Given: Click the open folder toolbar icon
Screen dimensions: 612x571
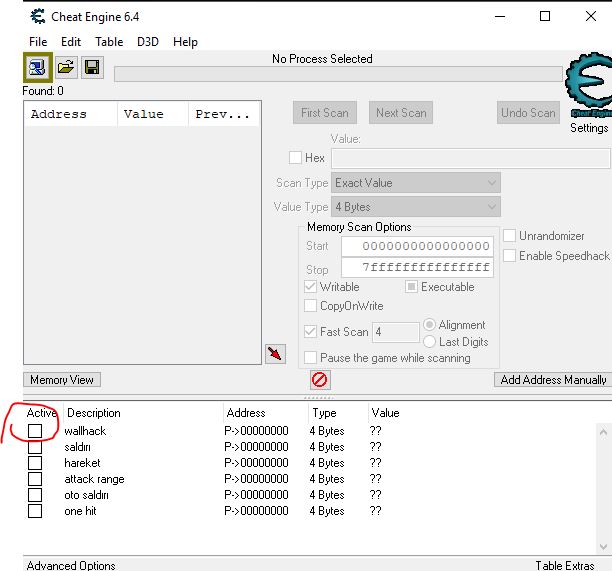Looking at the screenshot, I should point(66,68).
